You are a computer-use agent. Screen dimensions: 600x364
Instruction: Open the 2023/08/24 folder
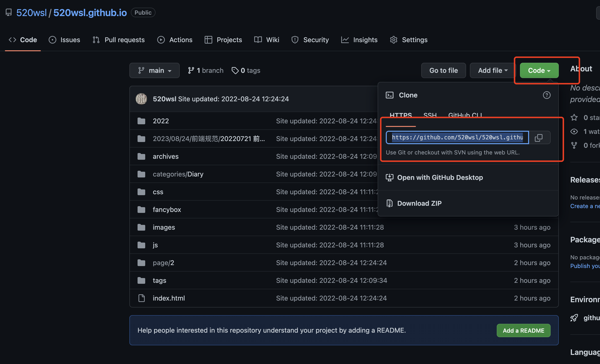(209, 138)
